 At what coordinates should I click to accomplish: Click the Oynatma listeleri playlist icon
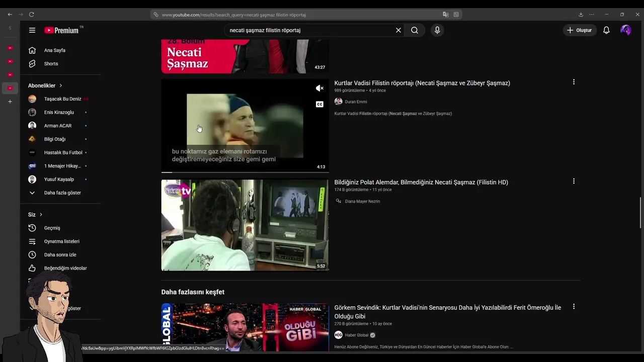click(32, 241)
